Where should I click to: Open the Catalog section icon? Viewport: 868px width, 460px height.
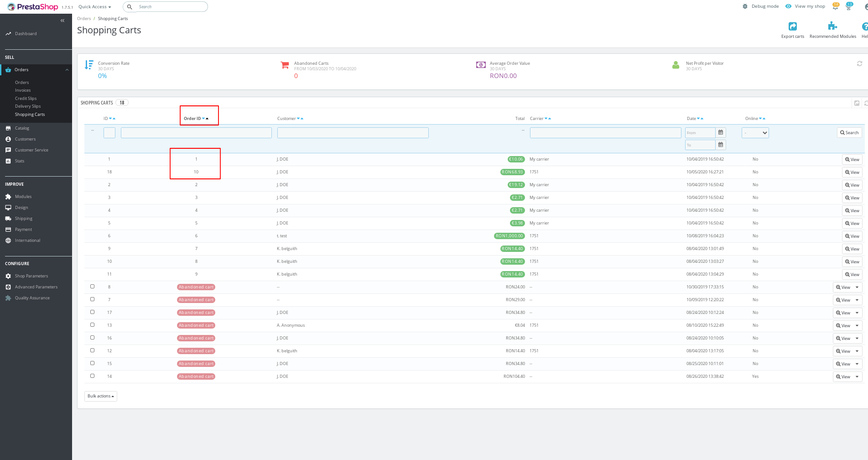click(x=8, y=128)
